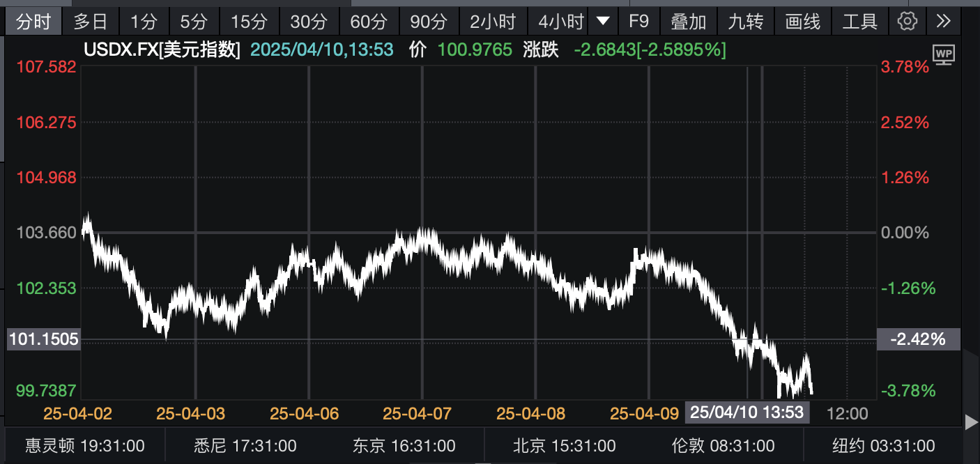Open the settings gear icon
The width and height of the screenshot is (980, 464).
click(x=907, y=21)
